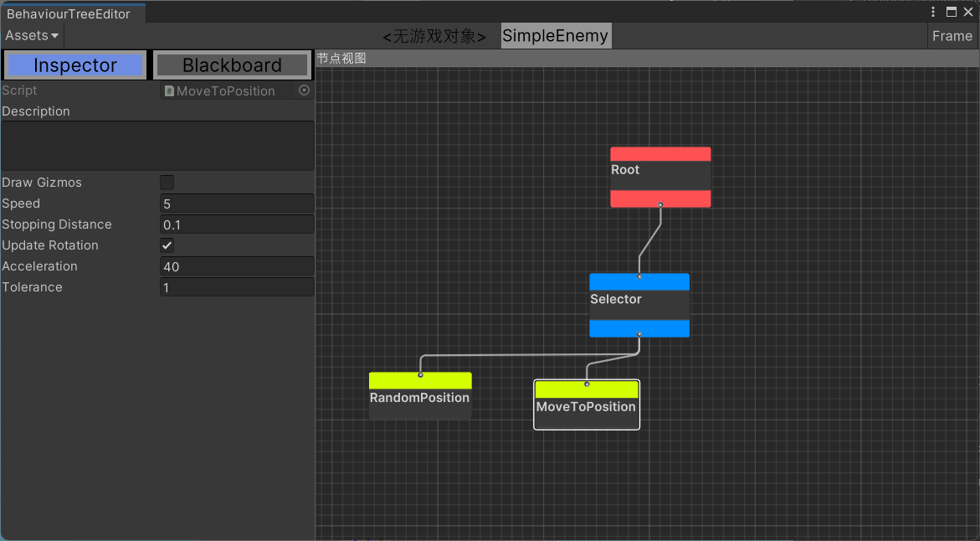Click the Root node's output port
This screenshot has width=980, height=541.
tap(660, 204)
